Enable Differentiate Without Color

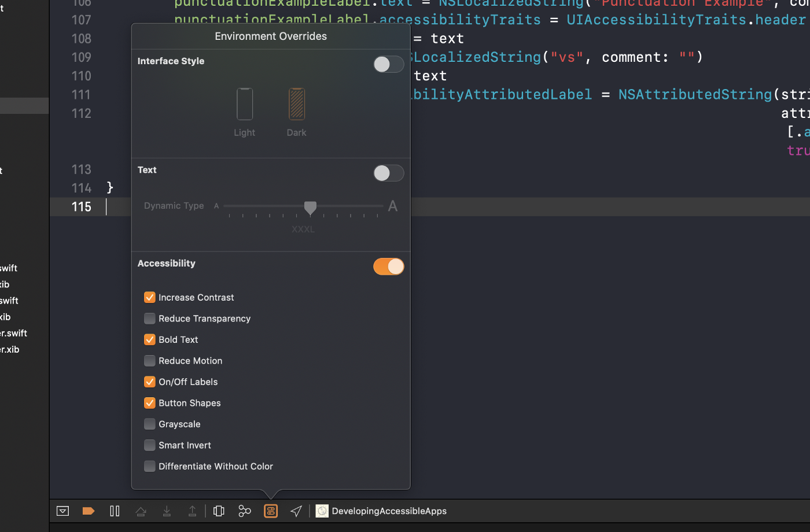pos(150,467)
